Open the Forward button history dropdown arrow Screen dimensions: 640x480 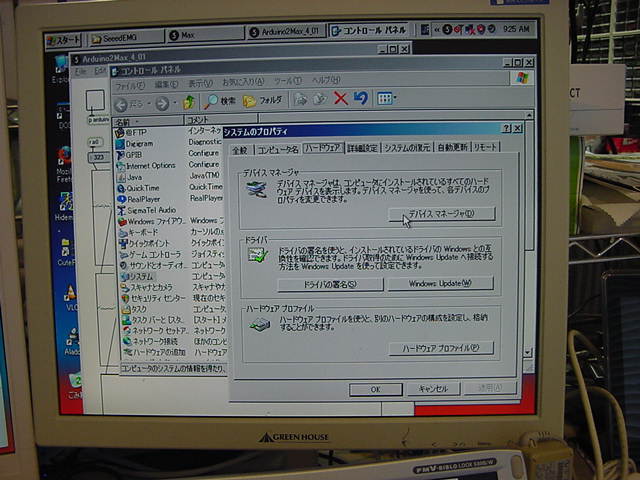click(x=175, y=103)
